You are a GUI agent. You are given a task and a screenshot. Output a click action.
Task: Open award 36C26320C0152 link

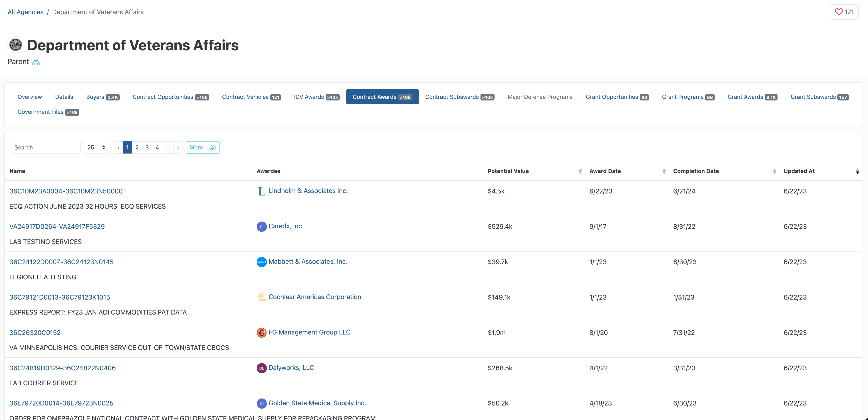click(x=35, y=333)
